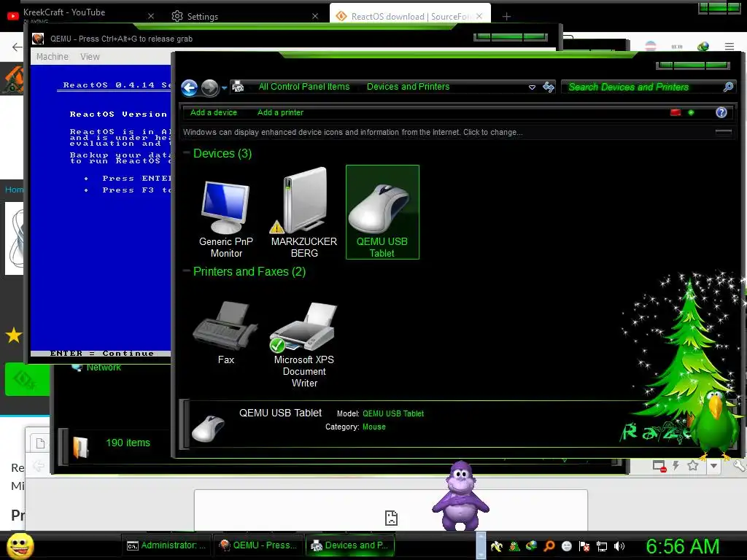This screenshot has width=747, height=560.
Task: Open the browser hamburger menu
Action: point(729,46)
